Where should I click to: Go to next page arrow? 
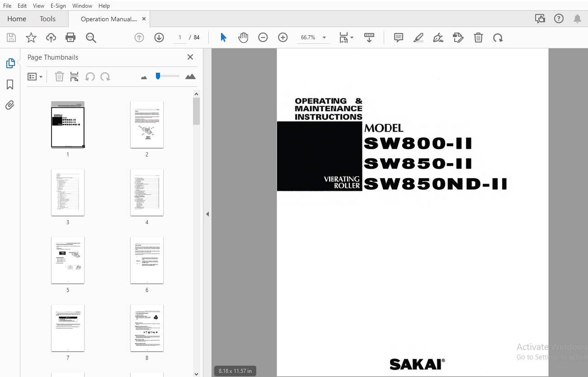tap(159, 38)
